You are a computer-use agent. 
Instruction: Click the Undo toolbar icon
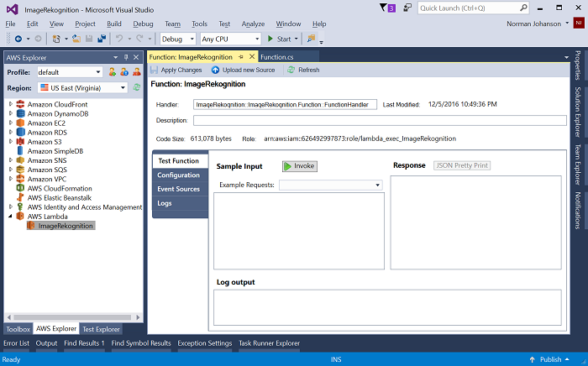tap(119, 39)
